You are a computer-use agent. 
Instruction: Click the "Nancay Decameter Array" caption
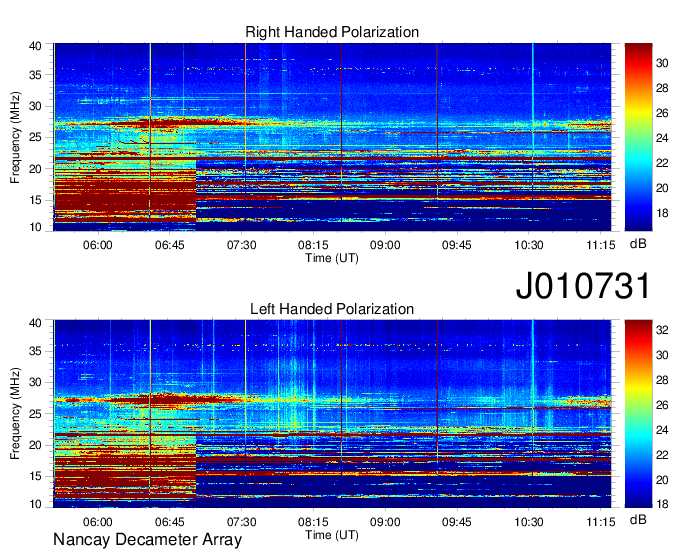147,540
